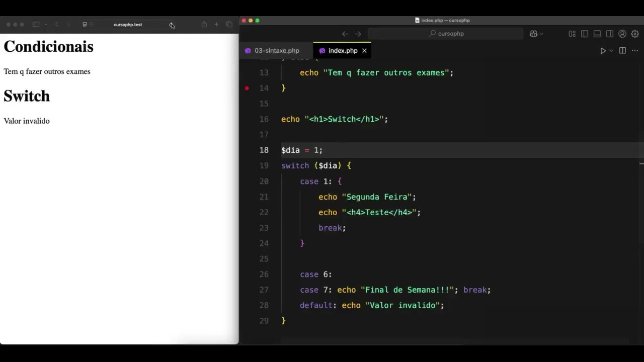Click 'Tem q fazer outros exames' in code
The image size is (644, 362).
coord(386,72)
